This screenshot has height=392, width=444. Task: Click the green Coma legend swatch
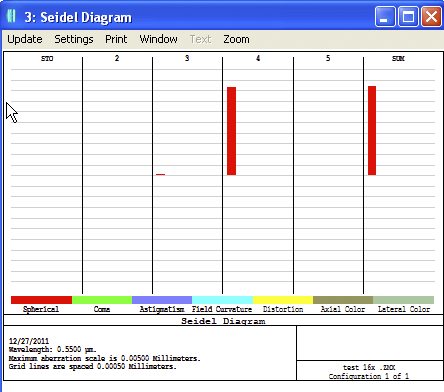point(102,300)
